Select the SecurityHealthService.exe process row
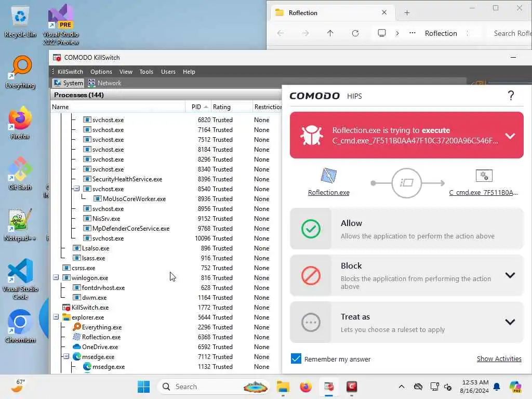This screenshot has width=532, height=399. coord(166,179)
